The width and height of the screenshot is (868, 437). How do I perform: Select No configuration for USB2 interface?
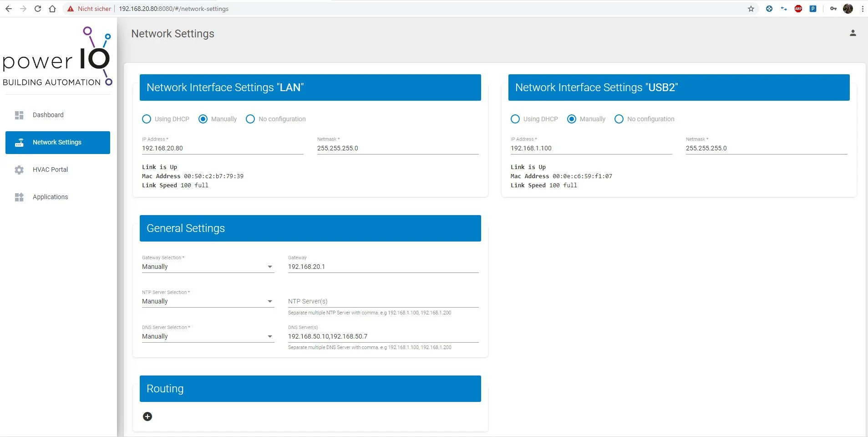click(x=619, y=119)
